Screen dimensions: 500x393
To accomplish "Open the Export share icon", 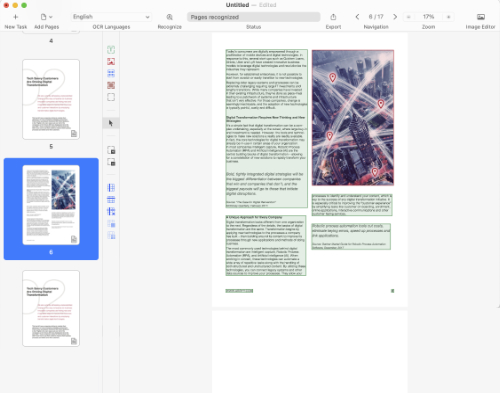I will (x=333, y=17).
